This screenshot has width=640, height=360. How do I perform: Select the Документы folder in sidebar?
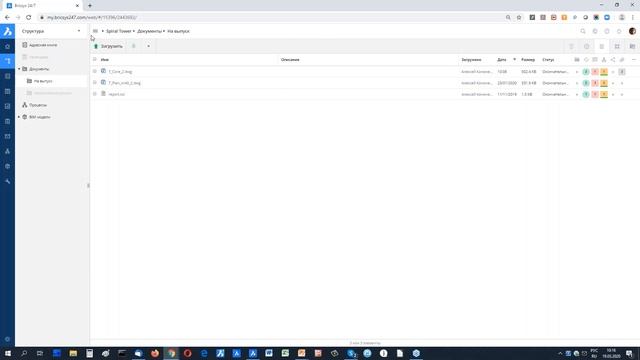coord(39,69)
